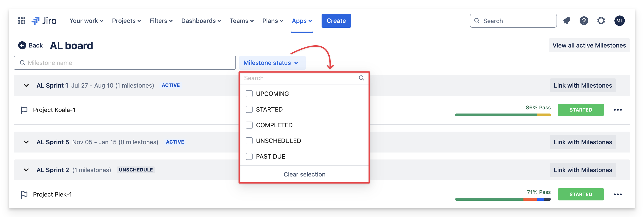Open the help question mark icon
This screenshot has width=644, height=217.
(x=584, y=21)
